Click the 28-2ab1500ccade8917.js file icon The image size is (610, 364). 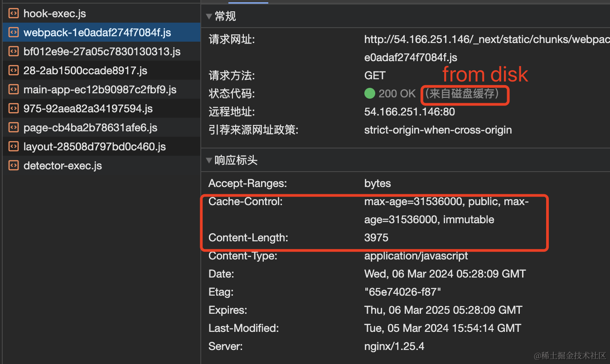click(14, 71)
